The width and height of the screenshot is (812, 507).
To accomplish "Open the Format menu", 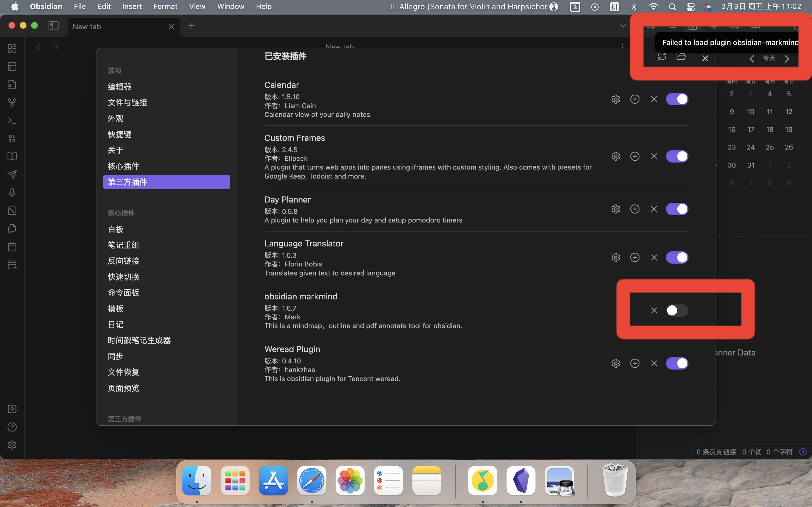I will pos(165,6).
